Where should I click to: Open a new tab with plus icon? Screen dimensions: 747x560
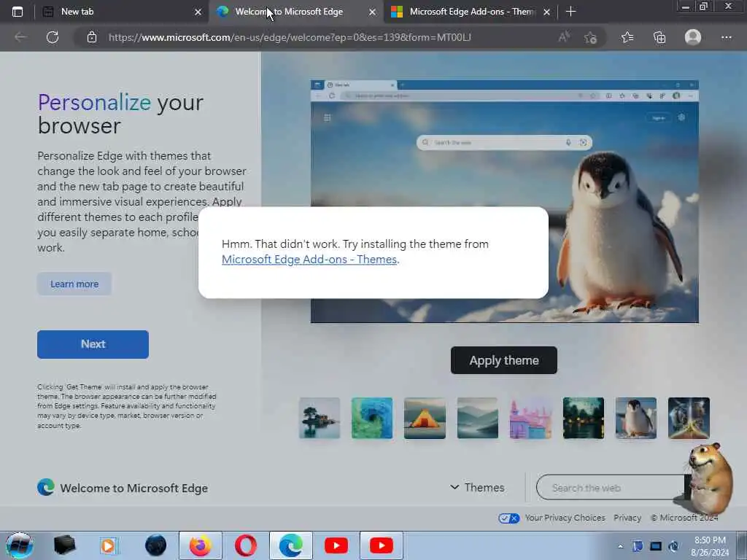(x=570, y=12)
